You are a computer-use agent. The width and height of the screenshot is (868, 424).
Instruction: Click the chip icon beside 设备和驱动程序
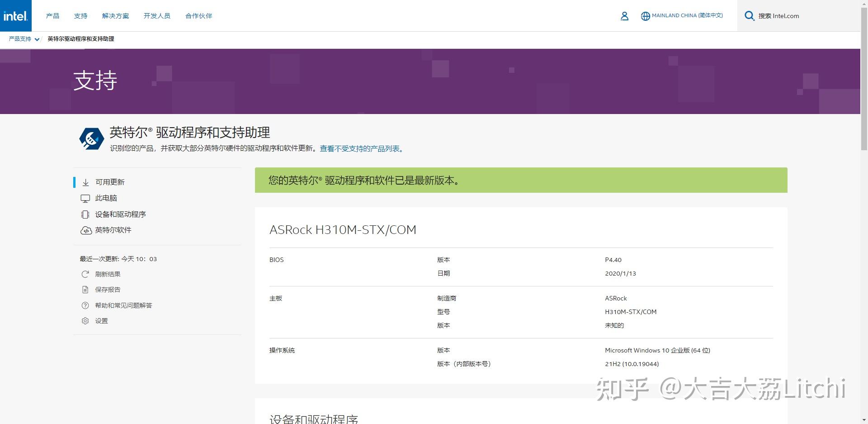point(85,214)
